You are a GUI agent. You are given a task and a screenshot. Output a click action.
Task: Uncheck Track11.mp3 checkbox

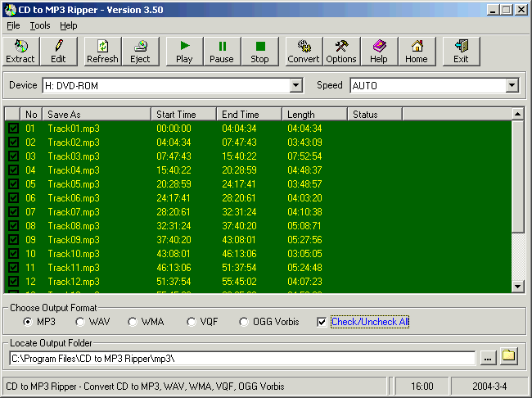14,268
